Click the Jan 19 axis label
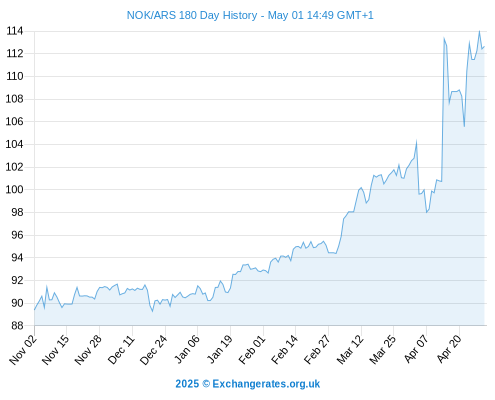The image size is (495, 400). [x=220, y=349]
